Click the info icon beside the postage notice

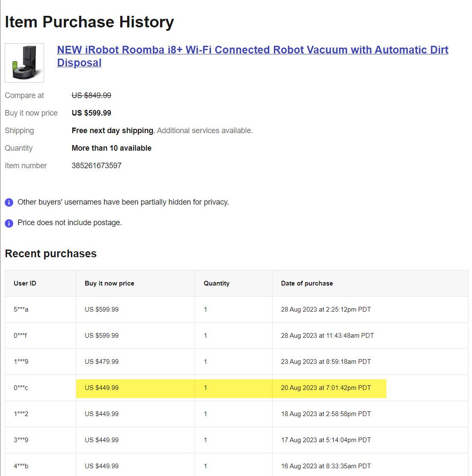click(x=9, y=223)
